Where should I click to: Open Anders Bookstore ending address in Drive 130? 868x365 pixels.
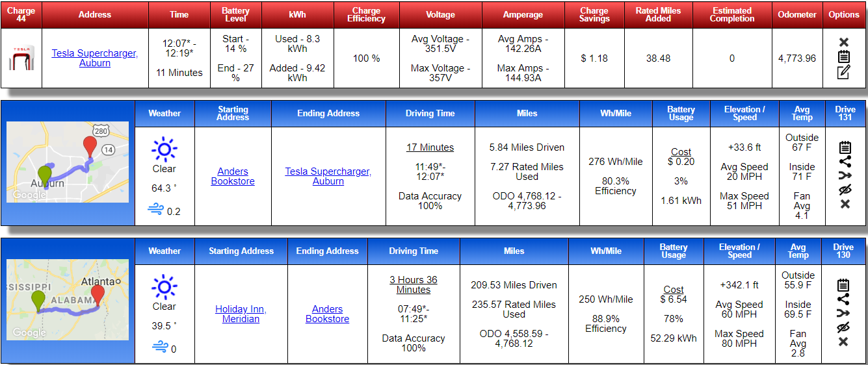(328, 314)
